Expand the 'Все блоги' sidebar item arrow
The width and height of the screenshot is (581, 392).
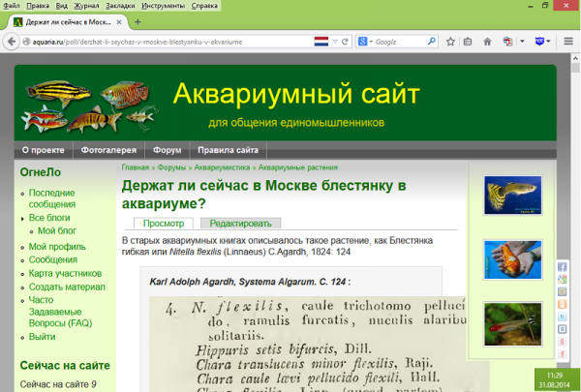(22, 219)
